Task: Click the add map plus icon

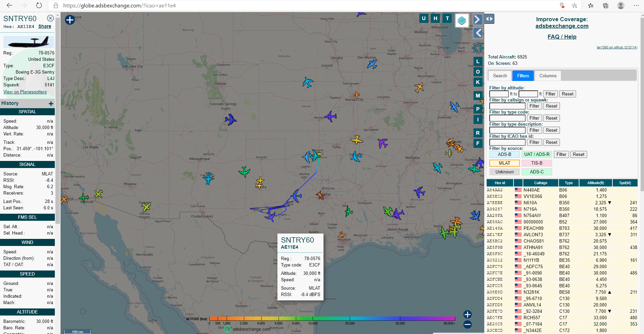Action: click(70, 20)
